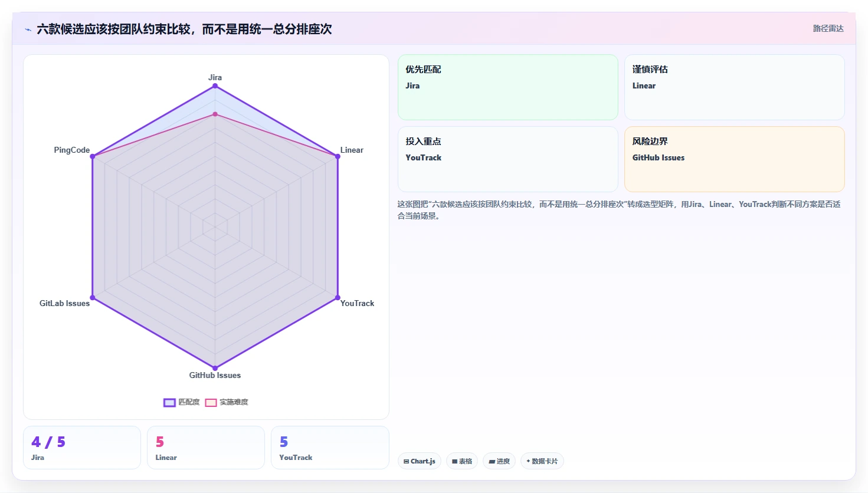The height and width of the screenshot is (493, 868).
Task: Open the 谨慎评估 Linear card
Action: pyautogui.click(x=735, y=87)
